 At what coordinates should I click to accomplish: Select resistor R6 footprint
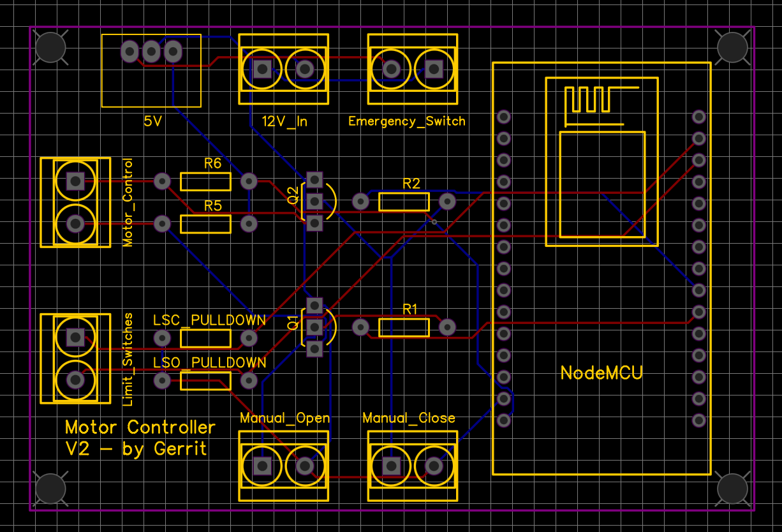(205, 181)
